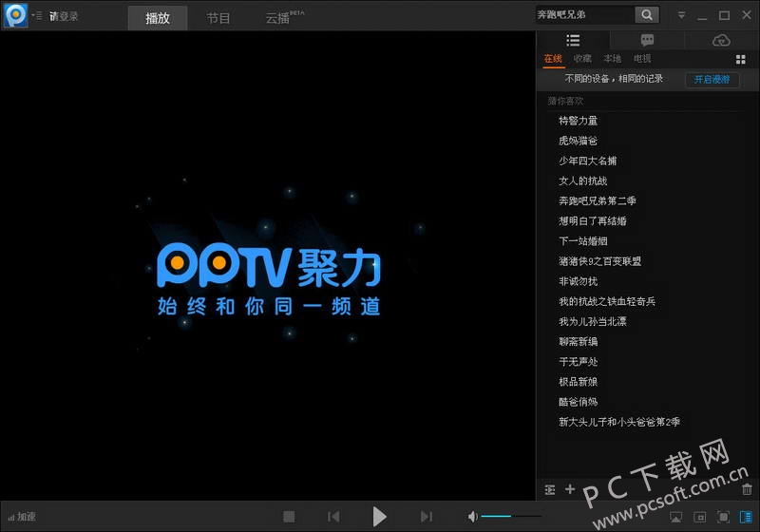Open 于无声处 in the list
This screenshot has width=760, height=532.
(x=578, y=361)
